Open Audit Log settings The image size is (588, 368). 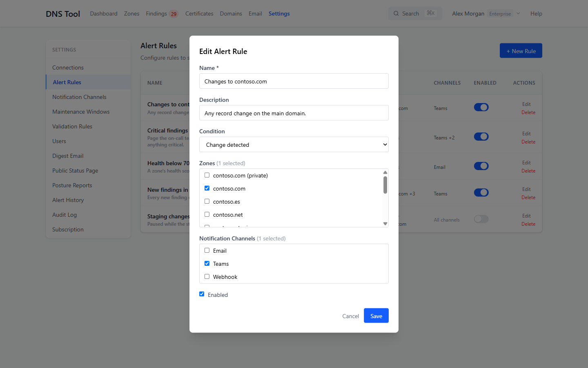(x=88, y=215)
